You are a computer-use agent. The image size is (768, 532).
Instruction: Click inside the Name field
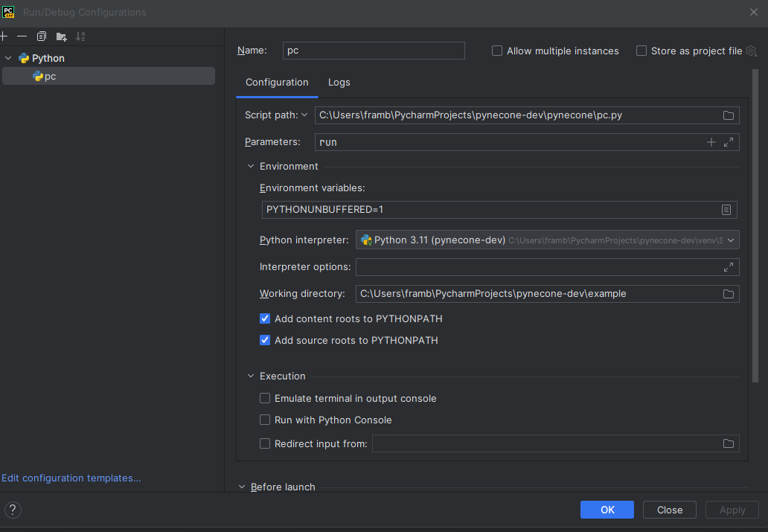pyautogui.click(x=372, y=50)
